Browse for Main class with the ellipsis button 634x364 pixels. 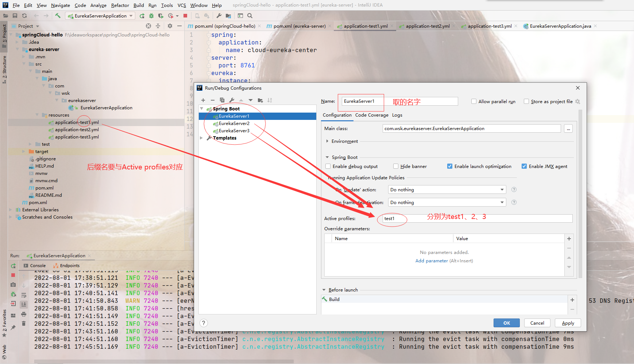568,129
